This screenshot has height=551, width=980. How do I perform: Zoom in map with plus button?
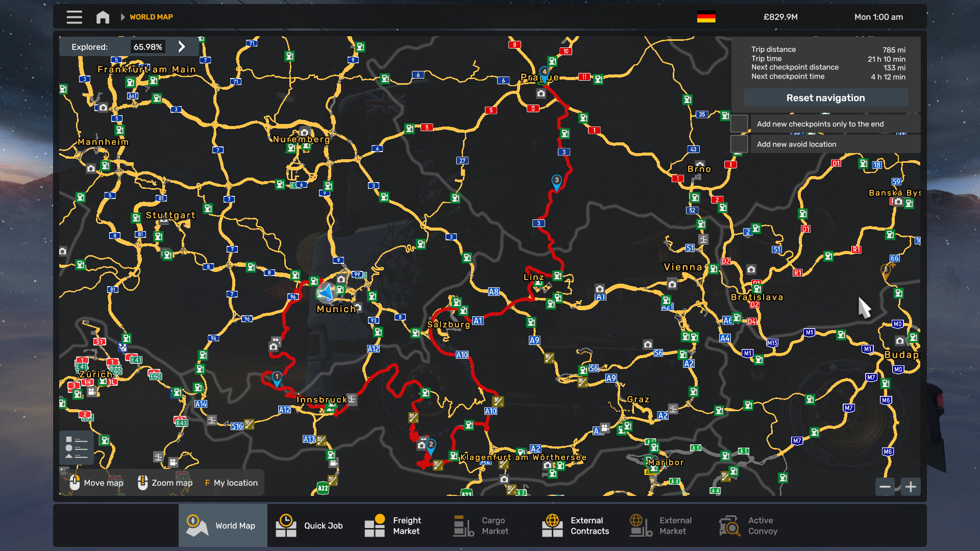911,487
